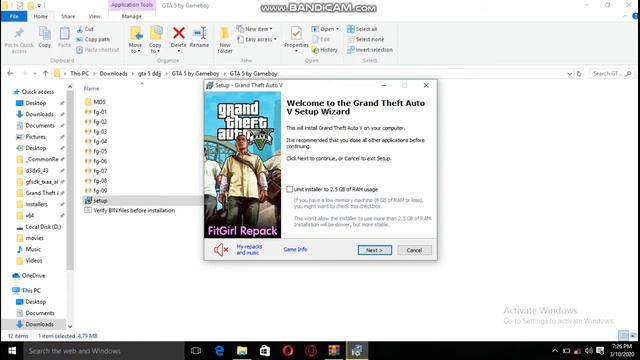Click the Windows Start button
The image size is (640, 360).
pos(12,351)
